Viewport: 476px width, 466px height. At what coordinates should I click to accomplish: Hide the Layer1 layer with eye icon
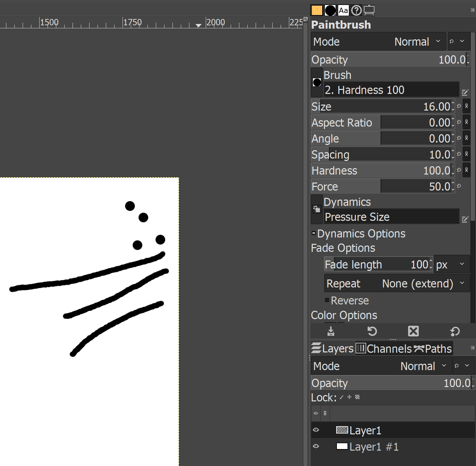(x=316, y=430)
